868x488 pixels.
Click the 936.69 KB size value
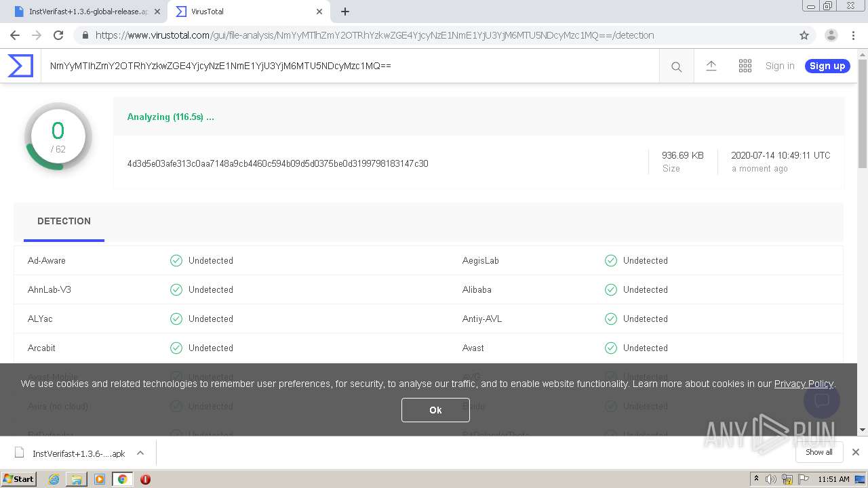coord(683,155)
